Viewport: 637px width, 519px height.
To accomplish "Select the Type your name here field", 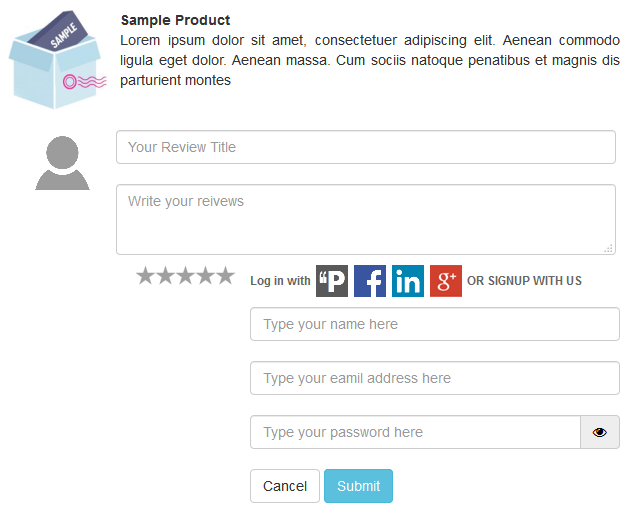I will 435,324.
